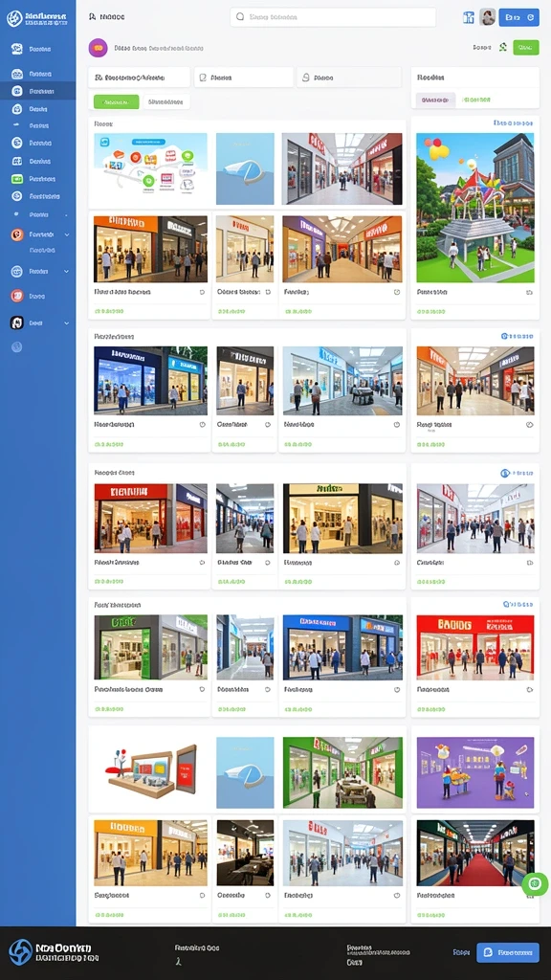Click the magnifier icon inside the search bar

pyautogui.click(x=240, y=17)
